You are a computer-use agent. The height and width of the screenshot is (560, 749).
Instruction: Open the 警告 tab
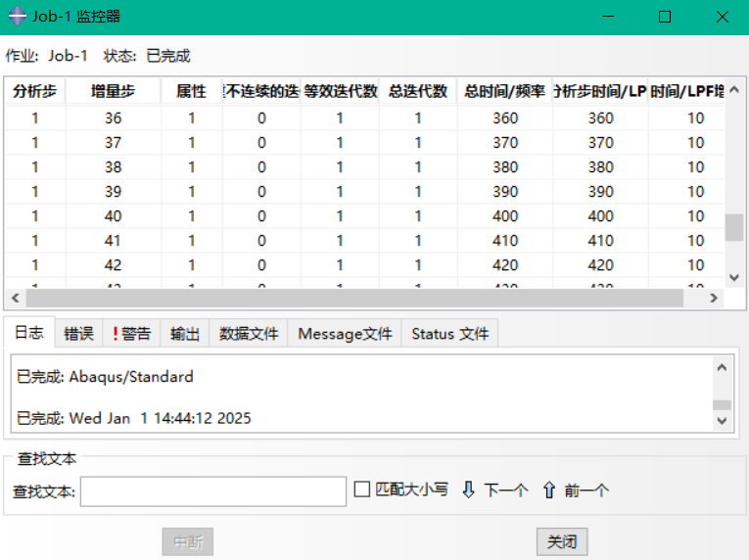pos(131,334)
